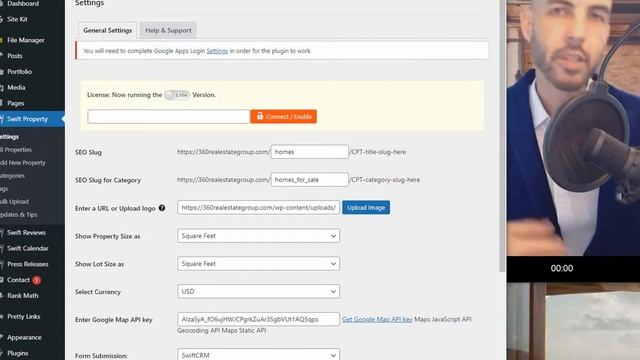640x360 pixels.
Task: Switch to General Settings tab
Action: coord(107,30)
